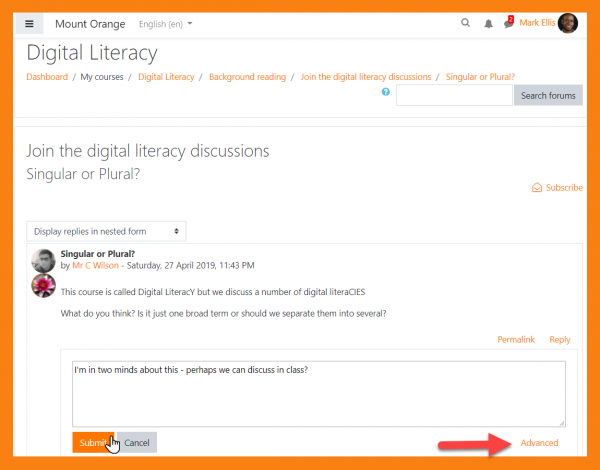Go to Dashboard breadcrumb
The height and width of the screenshot is (470, 600).
(x=47, y=77)
